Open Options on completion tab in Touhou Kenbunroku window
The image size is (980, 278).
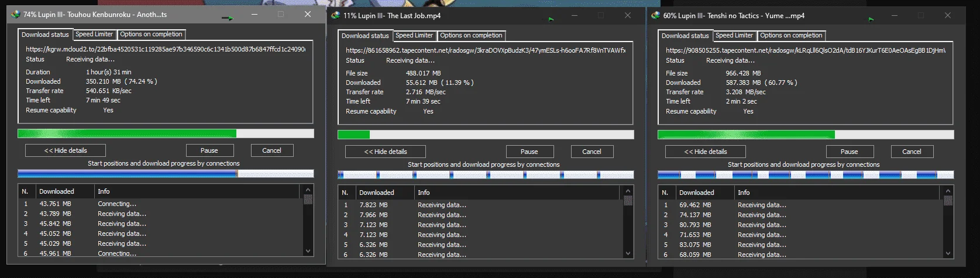tap(152, 35)
